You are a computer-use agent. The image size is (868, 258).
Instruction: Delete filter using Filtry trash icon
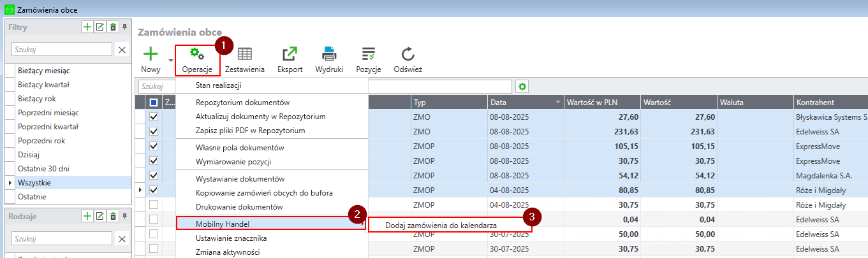(113, 27)
